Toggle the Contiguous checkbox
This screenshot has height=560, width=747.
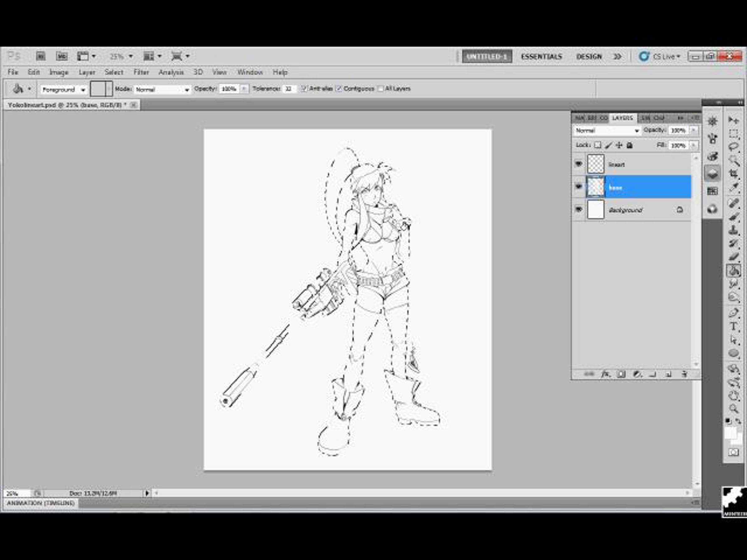click(x=339, y=89)
